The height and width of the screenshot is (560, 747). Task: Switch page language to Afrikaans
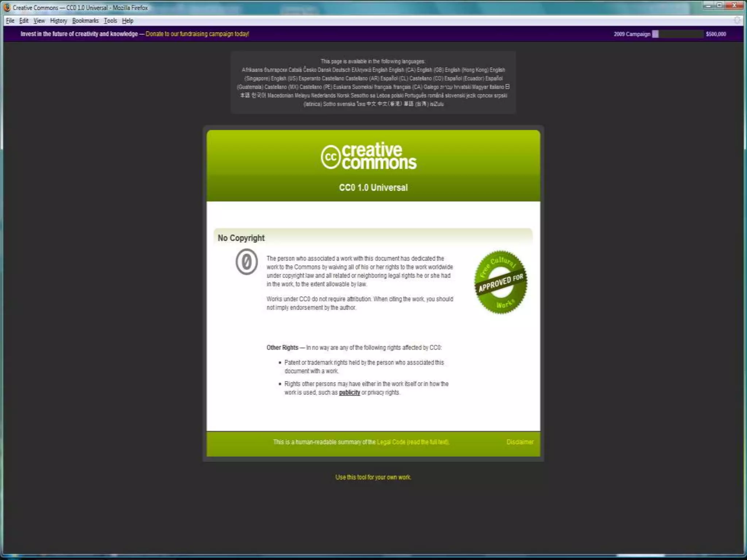(x=252, y=70)
